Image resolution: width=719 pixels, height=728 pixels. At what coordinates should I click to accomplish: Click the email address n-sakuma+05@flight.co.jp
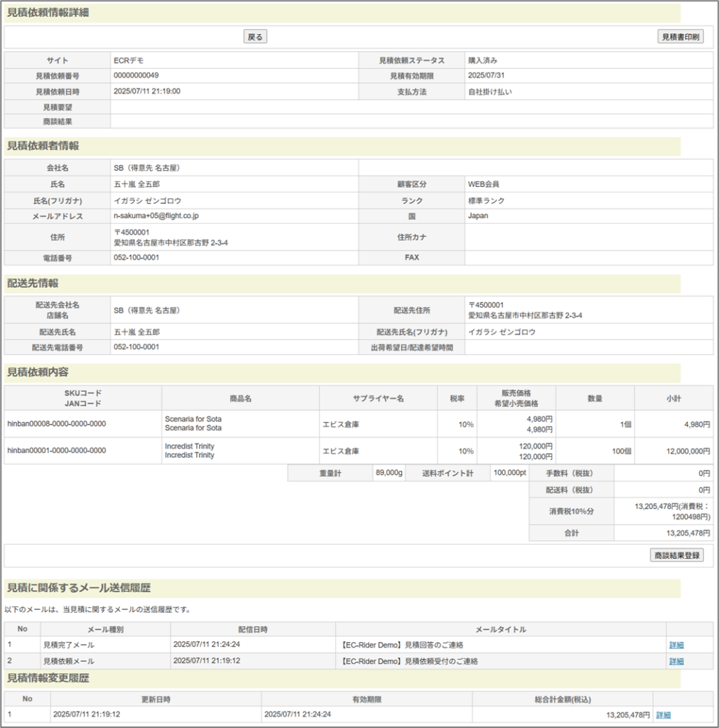pos(156,215)
